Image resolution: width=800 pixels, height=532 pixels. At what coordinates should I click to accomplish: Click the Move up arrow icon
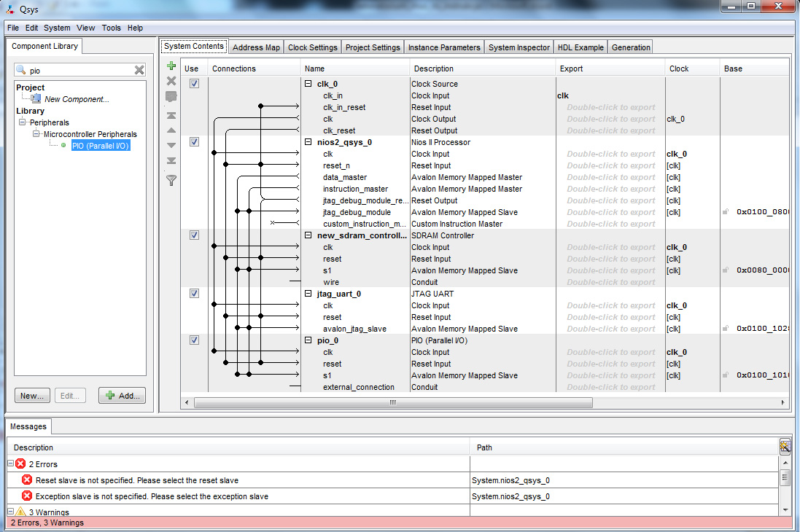(x=171, y=130)
